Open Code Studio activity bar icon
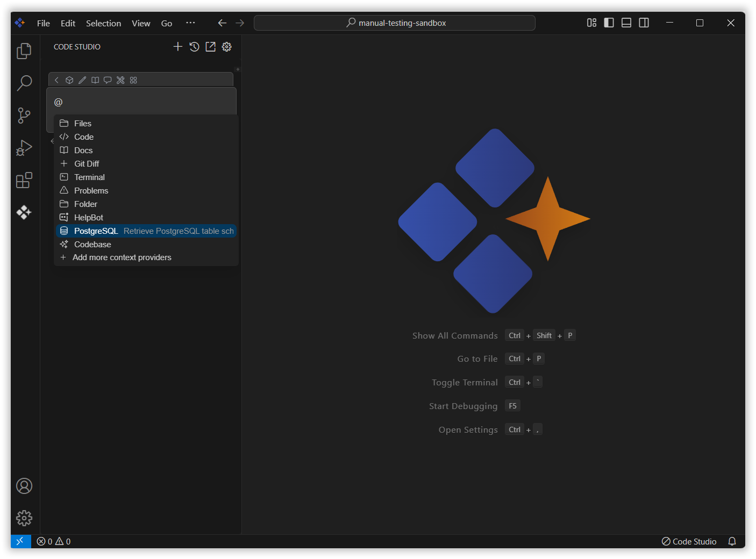This screenshot has height=559, width=756. pos(24,212)
